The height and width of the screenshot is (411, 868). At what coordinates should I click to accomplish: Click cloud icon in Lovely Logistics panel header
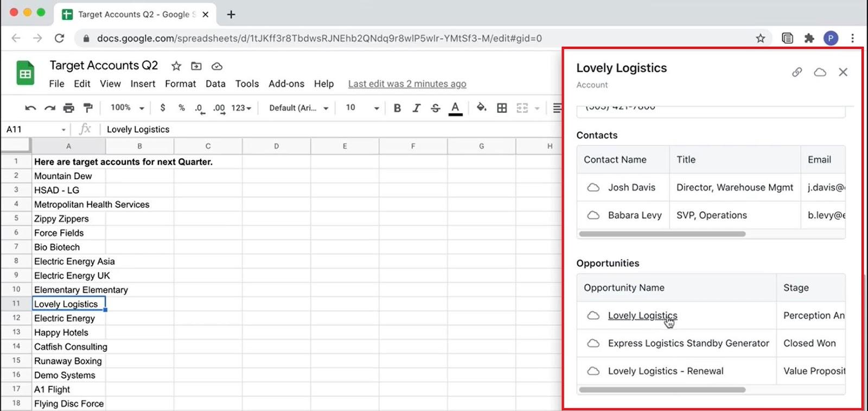pos(820,72)
